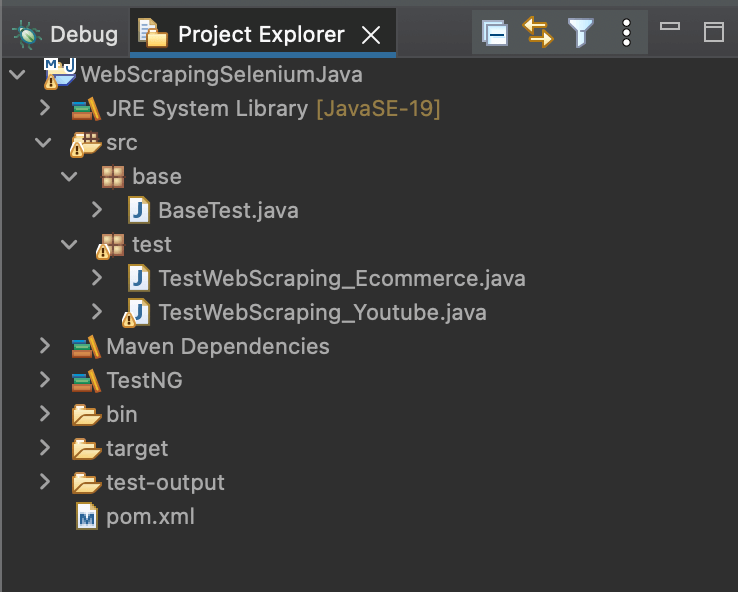
Task: Select the bin folder label
Action: tap(121, 414)
